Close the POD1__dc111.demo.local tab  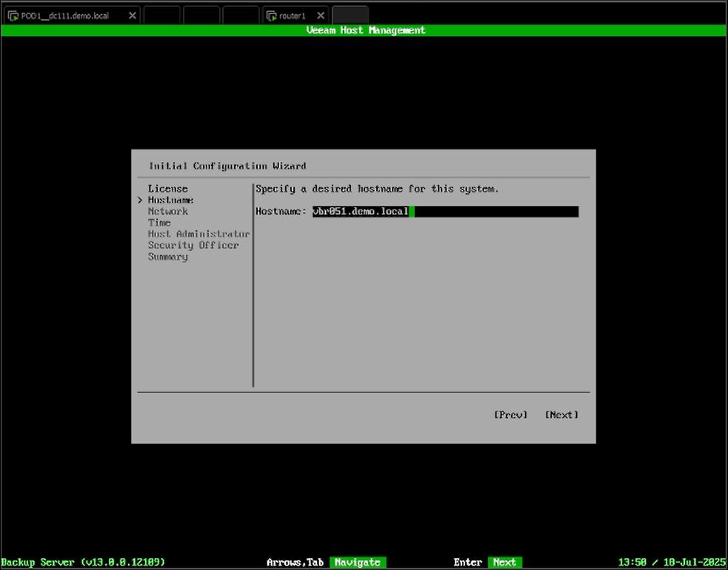(x=133, y=16)
